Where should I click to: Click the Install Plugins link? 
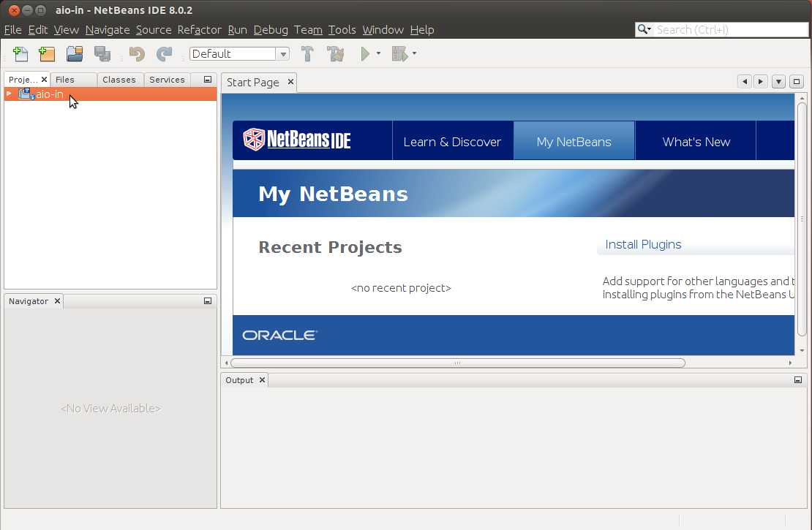(x=642, y=244)
